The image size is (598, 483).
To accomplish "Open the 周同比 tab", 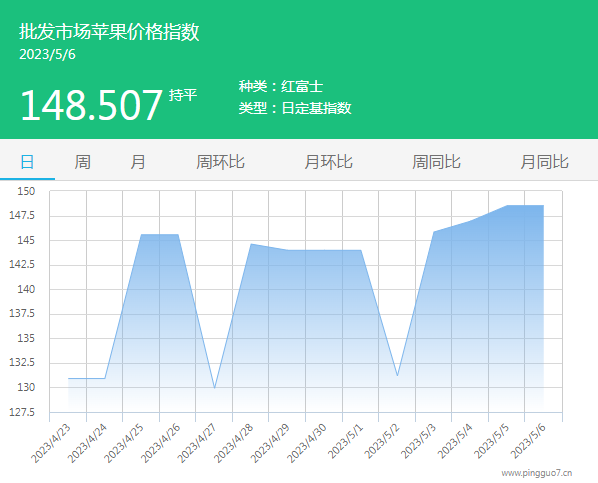I will point(436,162).
